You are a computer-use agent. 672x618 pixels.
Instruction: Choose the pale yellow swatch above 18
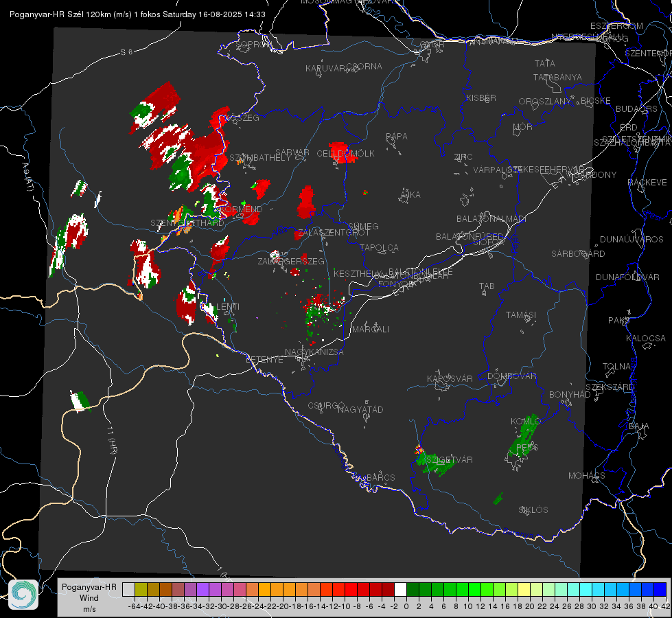tap(524, 589)
